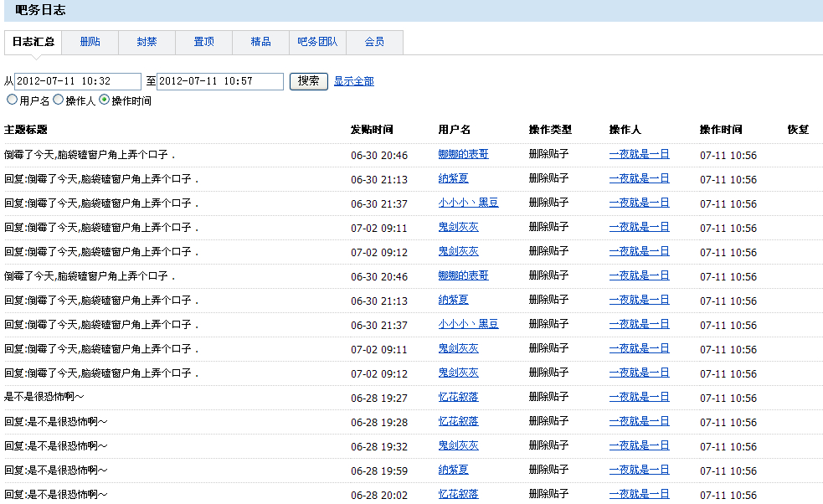823x504 pixels.
Task: Click the reply title in the 06-28 19:59 row
Action: [55, 470]
